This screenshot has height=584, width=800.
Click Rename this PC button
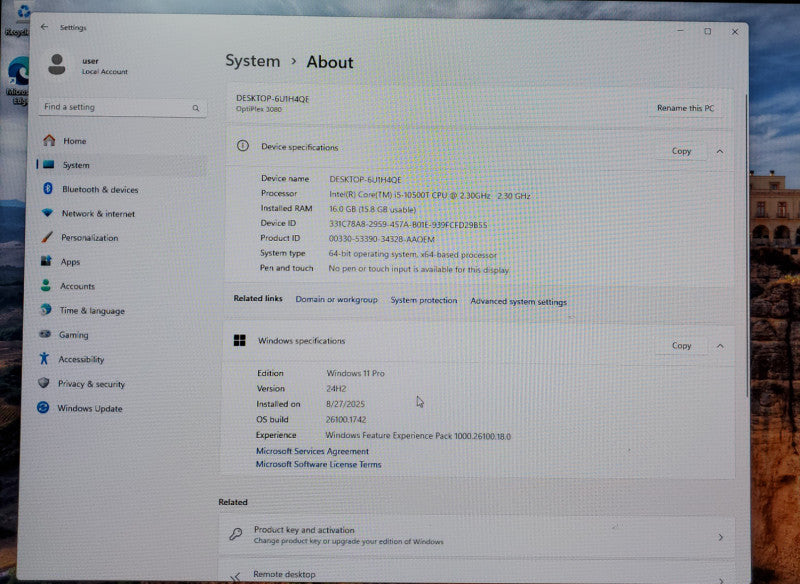[685, 108]
